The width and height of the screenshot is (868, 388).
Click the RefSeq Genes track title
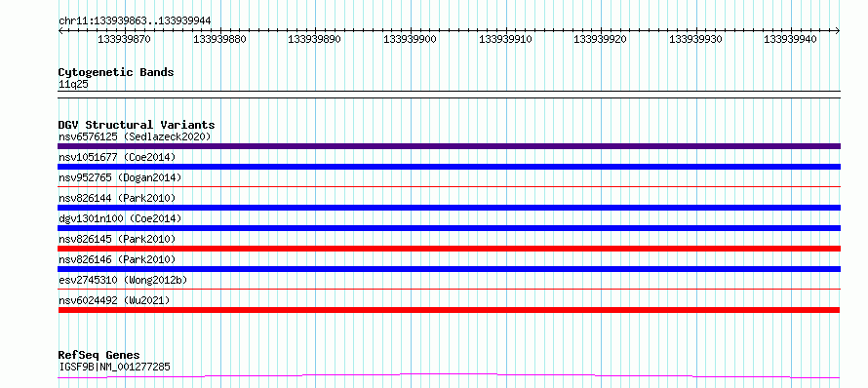click(x=99, y=356)
